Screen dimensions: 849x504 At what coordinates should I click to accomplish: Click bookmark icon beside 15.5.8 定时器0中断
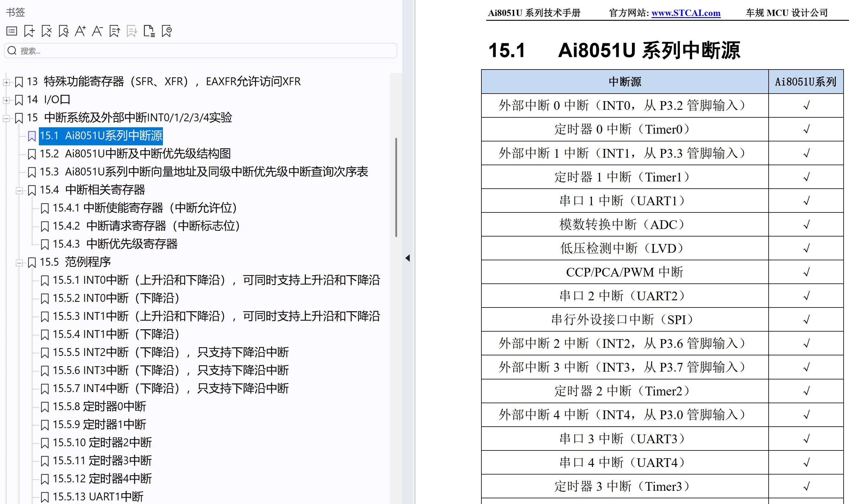[45, 407]
